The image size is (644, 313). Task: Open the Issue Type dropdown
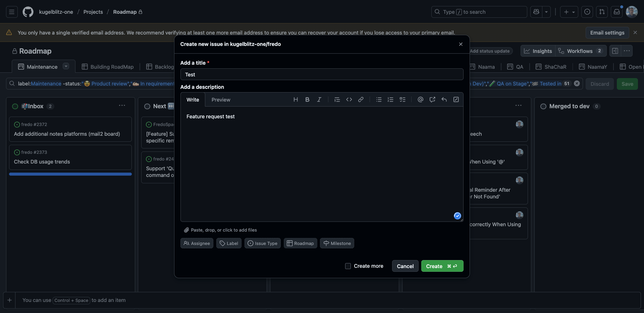(262, 243)
